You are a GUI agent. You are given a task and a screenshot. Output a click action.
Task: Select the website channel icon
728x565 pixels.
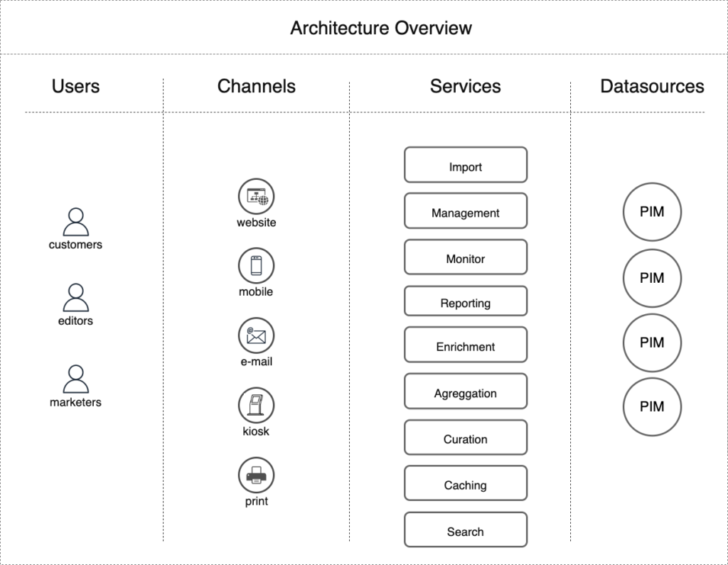pyautogui.click(x=256, y=197)
